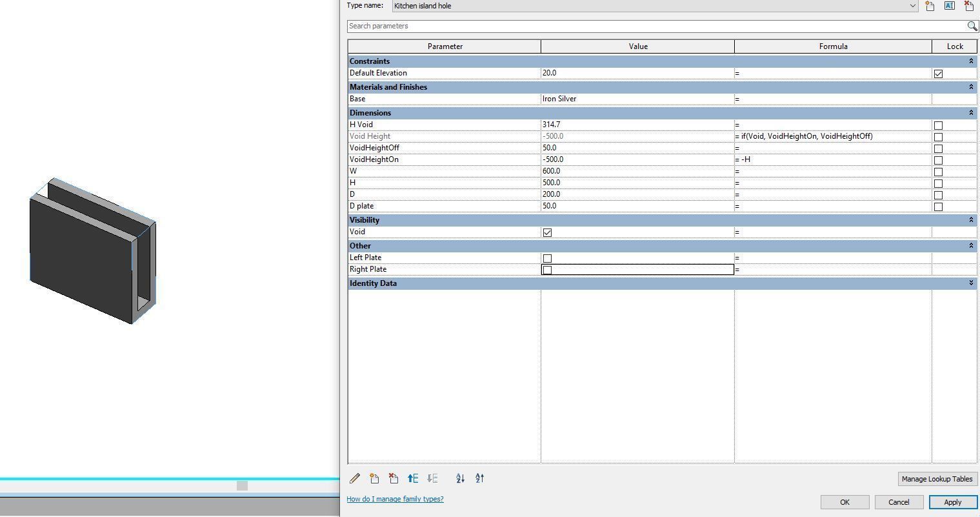
Task: Collapse the Materials and Finishes group
Action: click(970, 87)
